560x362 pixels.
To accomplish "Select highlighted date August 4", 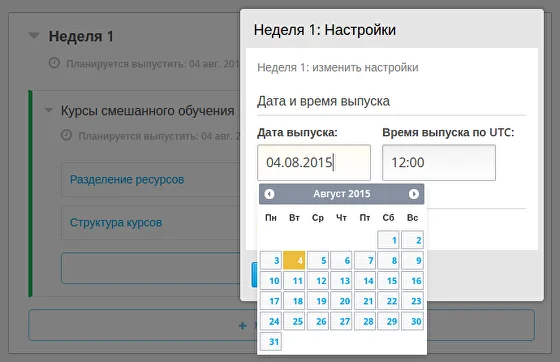I will tap(294, 260).
